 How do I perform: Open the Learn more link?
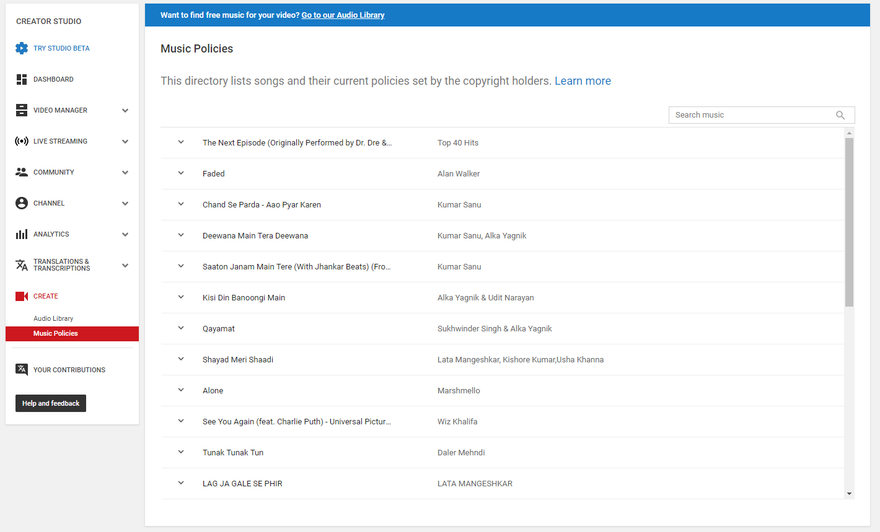pos(582,81)
